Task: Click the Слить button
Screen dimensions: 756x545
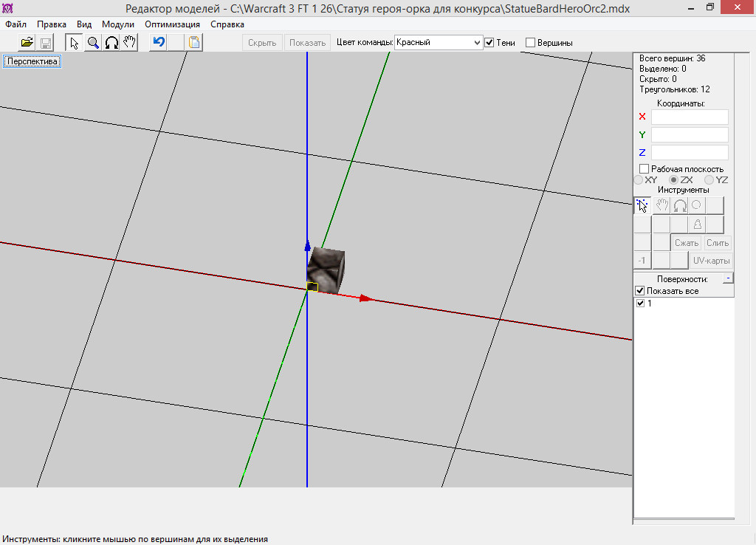Action: click(718, 243)
